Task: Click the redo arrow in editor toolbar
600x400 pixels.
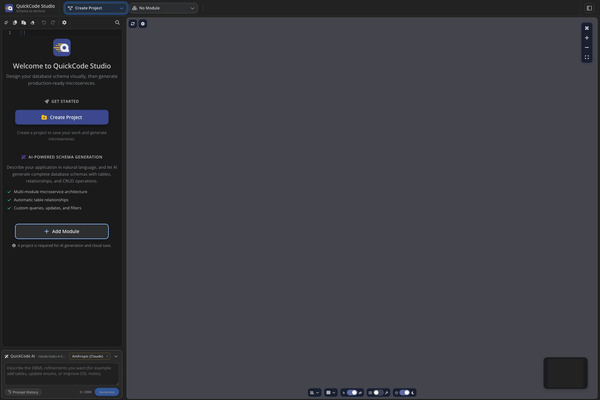Action: (x=53, y=23)
